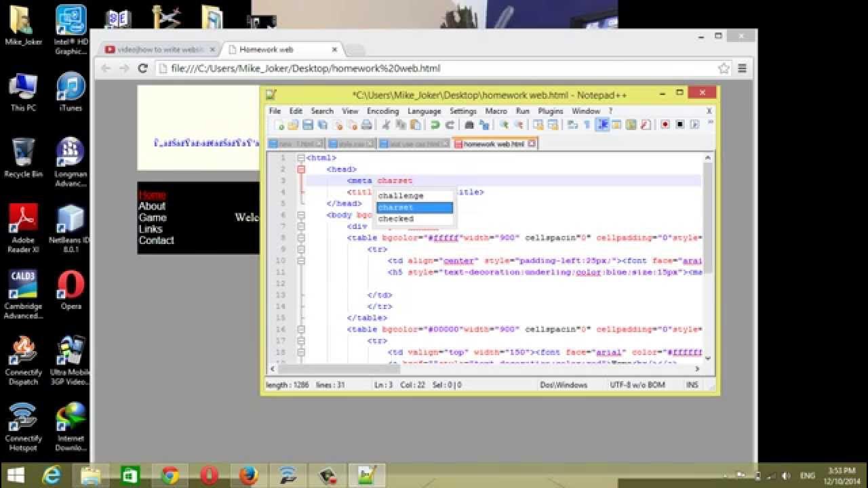The width and height of the screenshot is (868, 488).
Task: Click the Zoom In toolbar icon
Action: [505, 125]
